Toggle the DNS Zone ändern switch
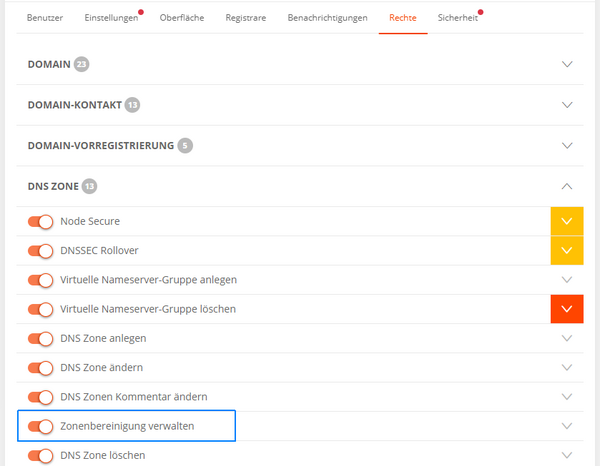 40,368
